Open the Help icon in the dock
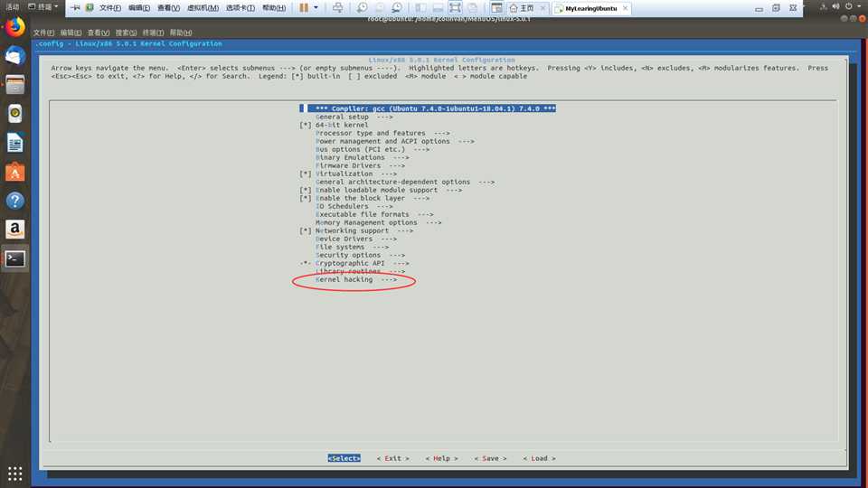Viewport: 868px width, 488px height. [15, 201]
